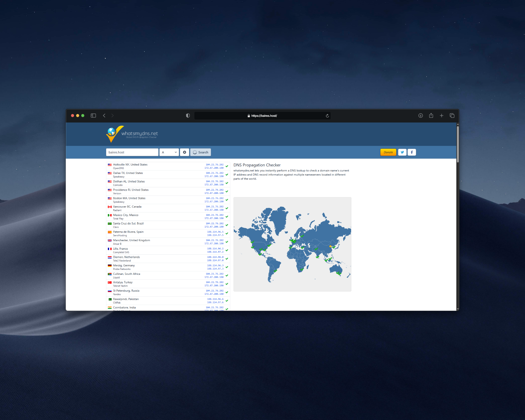Click the back navigation chevron
Viewport: 525px width, 420px height.
[104, 115]
